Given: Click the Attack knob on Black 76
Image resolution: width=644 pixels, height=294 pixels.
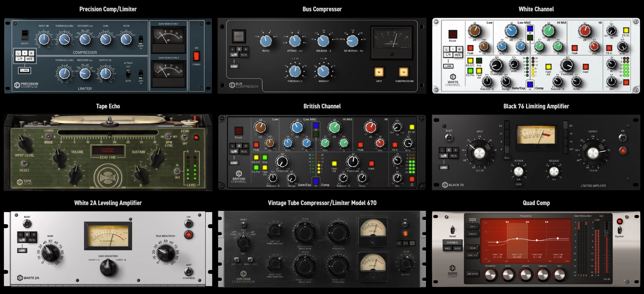Looking at the screenshot, I should [518, 171].
